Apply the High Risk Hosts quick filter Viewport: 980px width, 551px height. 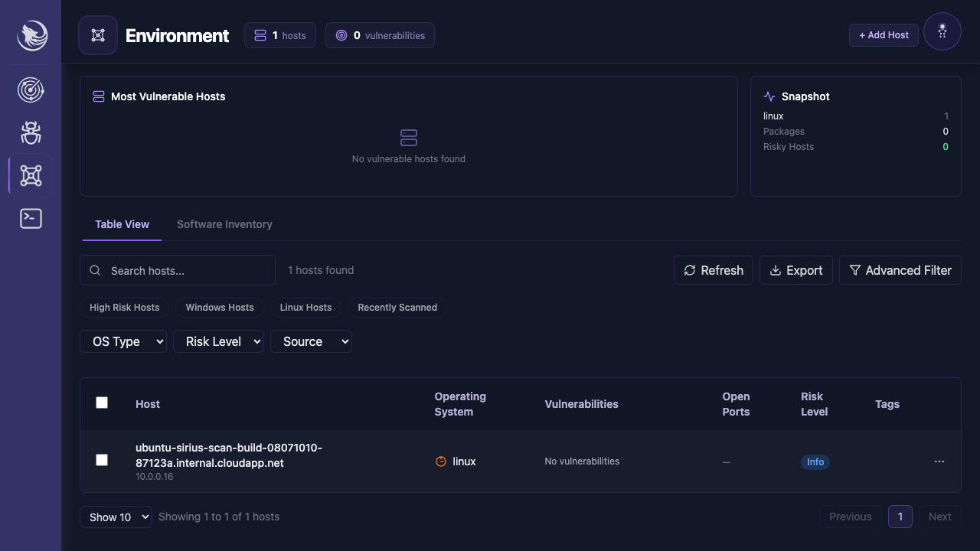[x=125, y=308]
